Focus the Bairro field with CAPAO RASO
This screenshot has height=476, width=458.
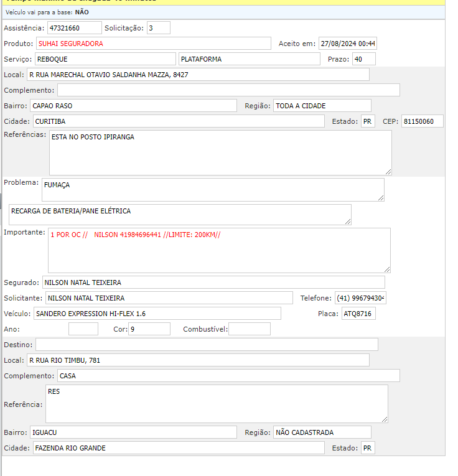click(x=133, y=106)
